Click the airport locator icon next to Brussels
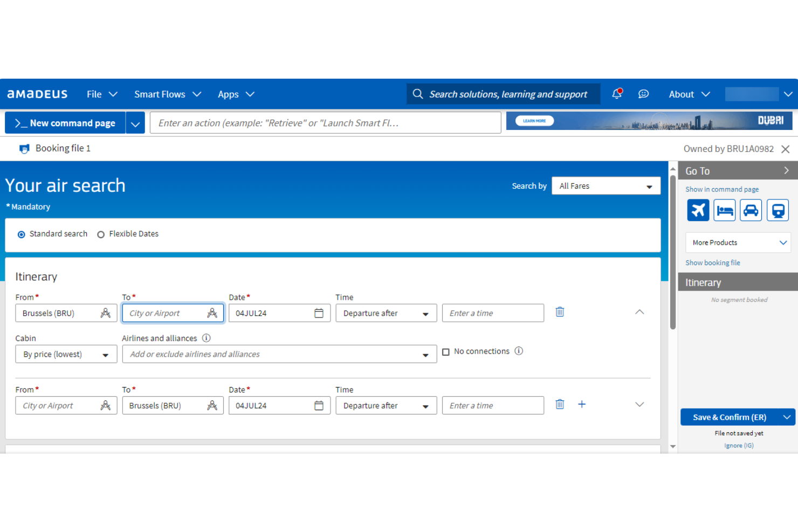This screenshot has height=532, width=798. click(106, 313)
